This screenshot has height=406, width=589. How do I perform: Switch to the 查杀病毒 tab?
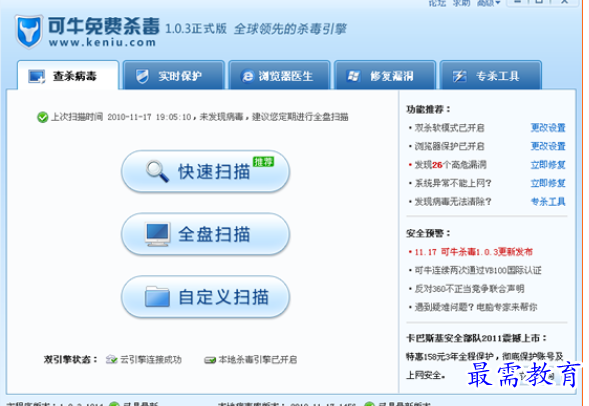pyautogui.click(x=68, y=75)
